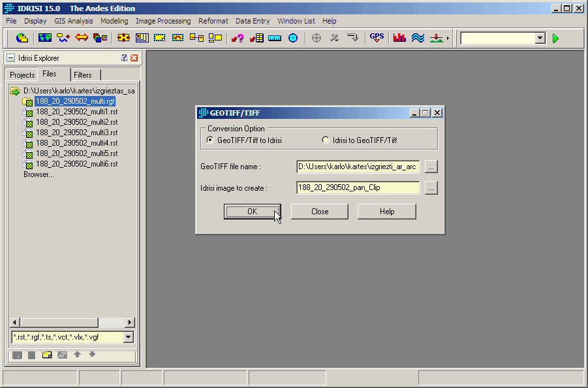The width and height of the screenshot is (588, 388).
Task: Run macro with green play arrow
Action: coord(556,38)
